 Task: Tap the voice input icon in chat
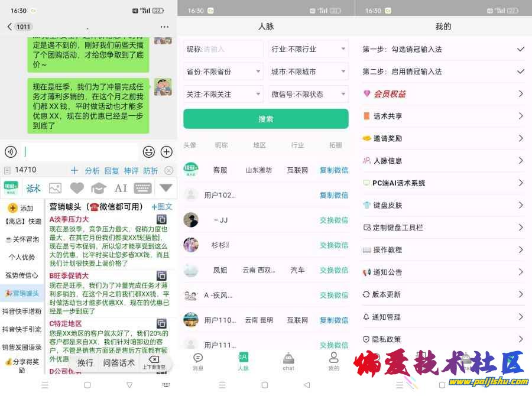click(x=10, y=152)
